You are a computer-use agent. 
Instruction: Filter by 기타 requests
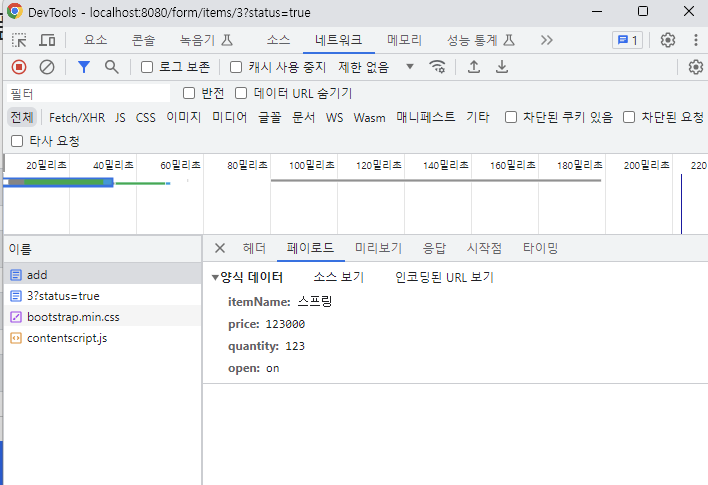click(478, 117)
